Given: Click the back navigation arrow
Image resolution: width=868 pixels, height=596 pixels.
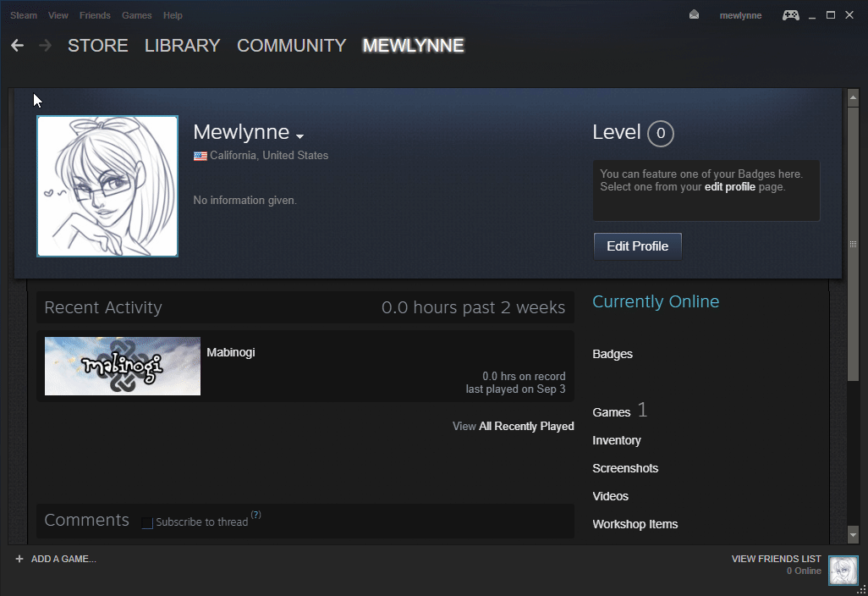Looking at the screenshot, I should click(17, 45).
